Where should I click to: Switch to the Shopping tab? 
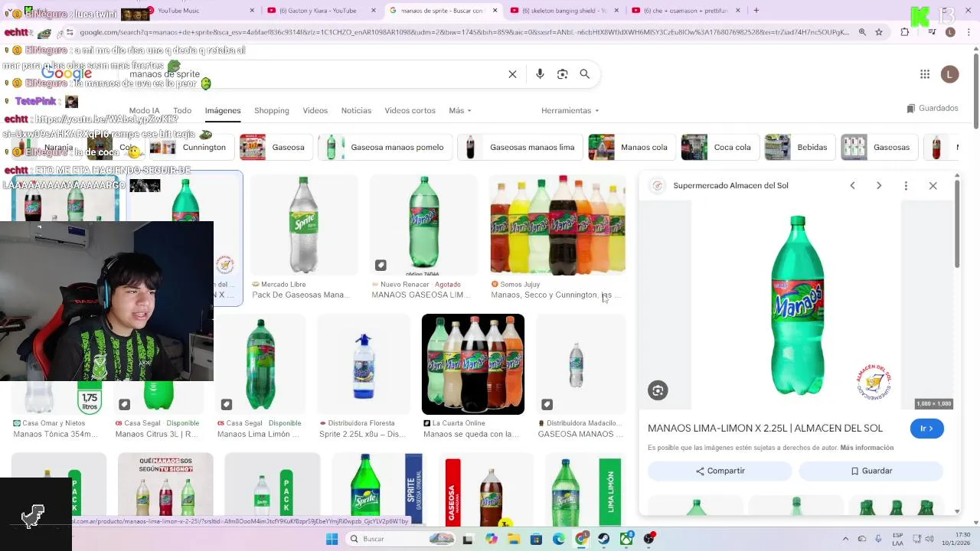click(272, 110)
